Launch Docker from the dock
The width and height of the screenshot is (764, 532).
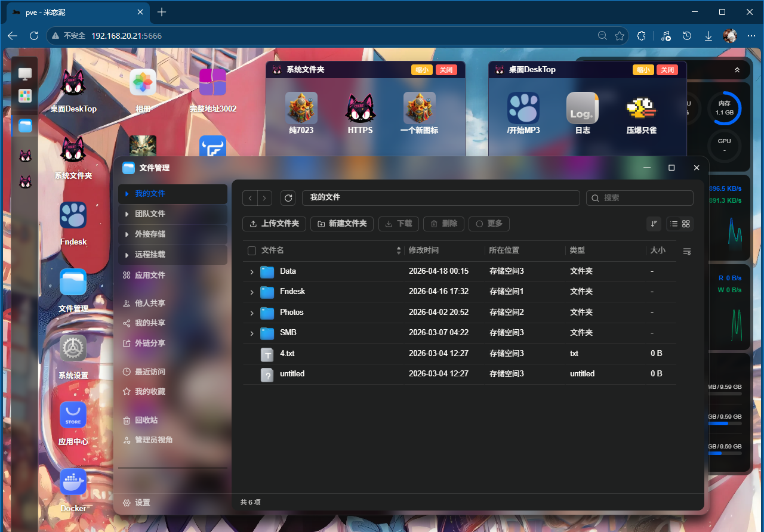click(x=73, y=481)
